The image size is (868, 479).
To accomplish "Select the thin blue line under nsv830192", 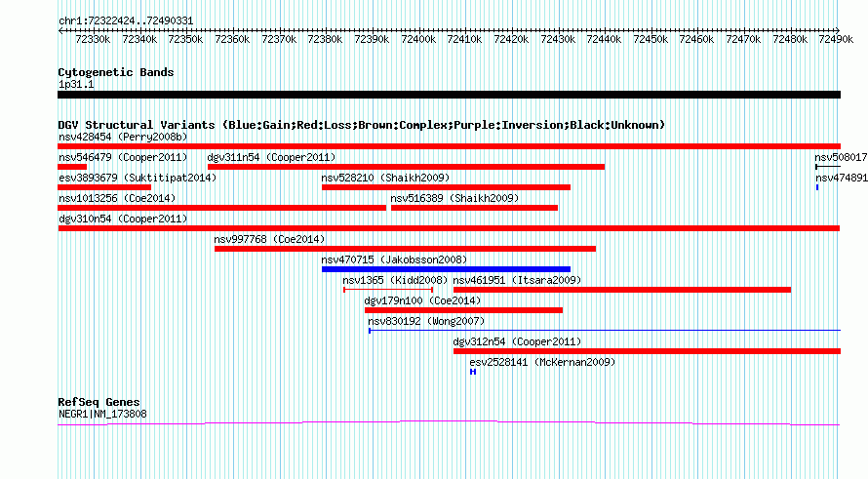I will pos(605,331).
